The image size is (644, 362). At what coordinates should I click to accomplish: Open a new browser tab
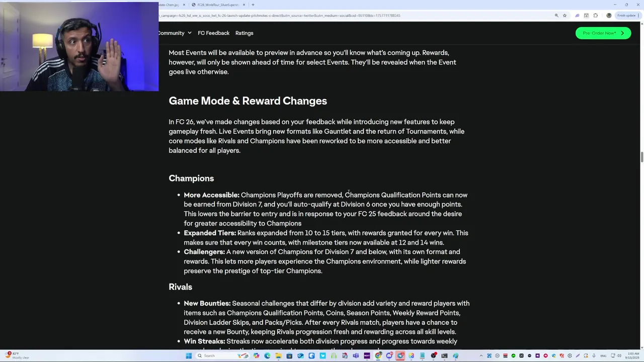coord(253,5)
